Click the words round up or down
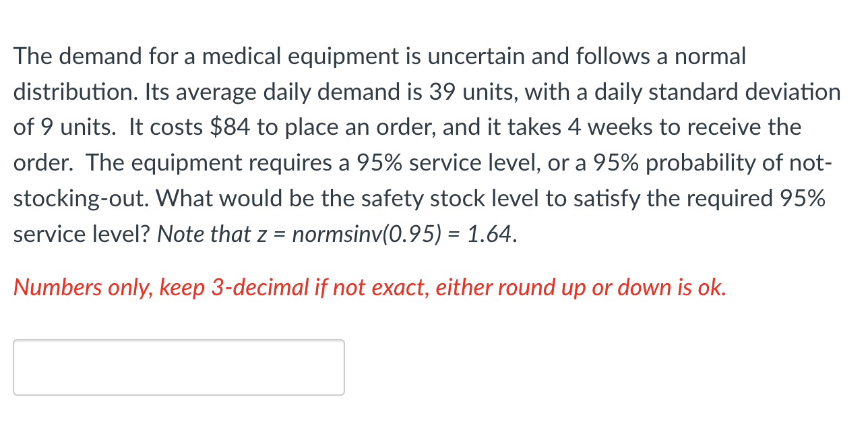868x422 pixels. [x=583, y=288]
